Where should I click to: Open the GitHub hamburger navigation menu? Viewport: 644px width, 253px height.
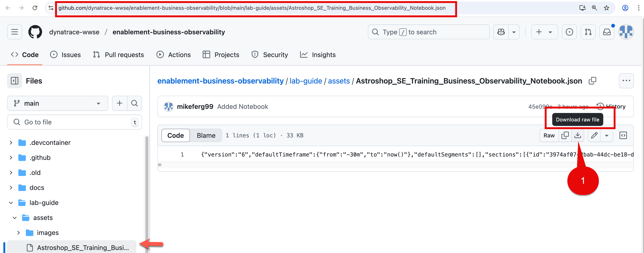[x=14, y=32]
